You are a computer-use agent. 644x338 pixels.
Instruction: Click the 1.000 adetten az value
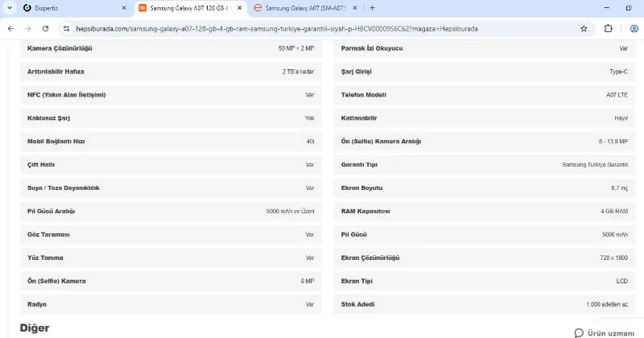coord(607,304)
